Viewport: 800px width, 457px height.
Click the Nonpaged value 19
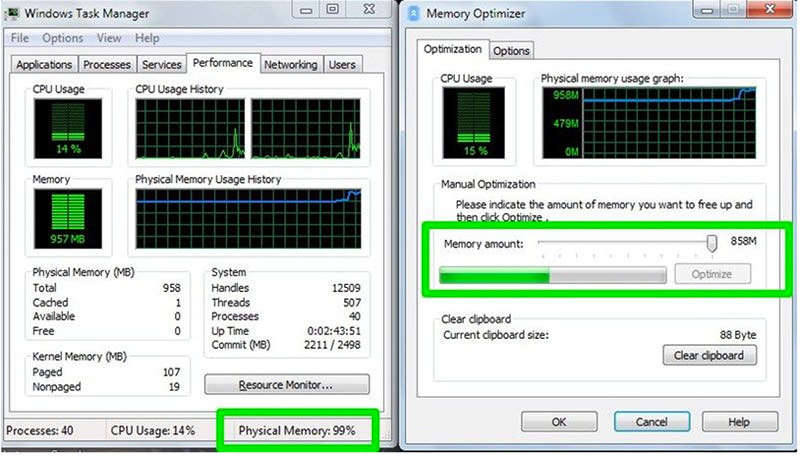coord(174,387)
